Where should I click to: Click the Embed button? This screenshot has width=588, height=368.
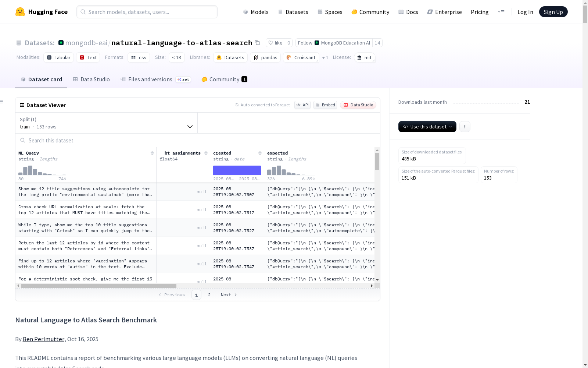point(325,105)
